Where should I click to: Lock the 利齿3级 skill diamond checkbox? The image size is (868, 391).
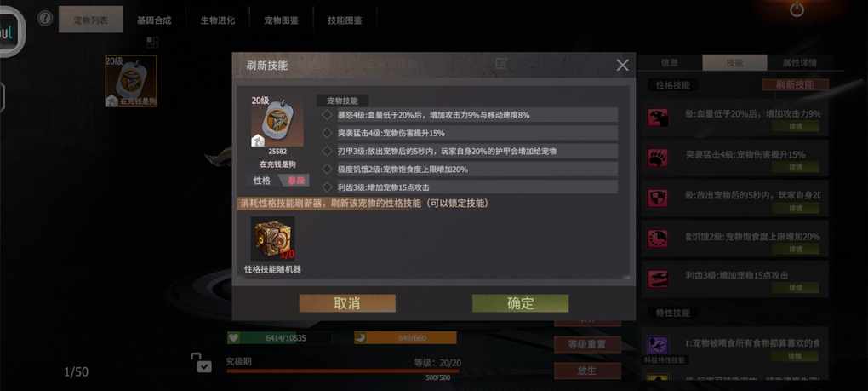[x=327, y=187]
